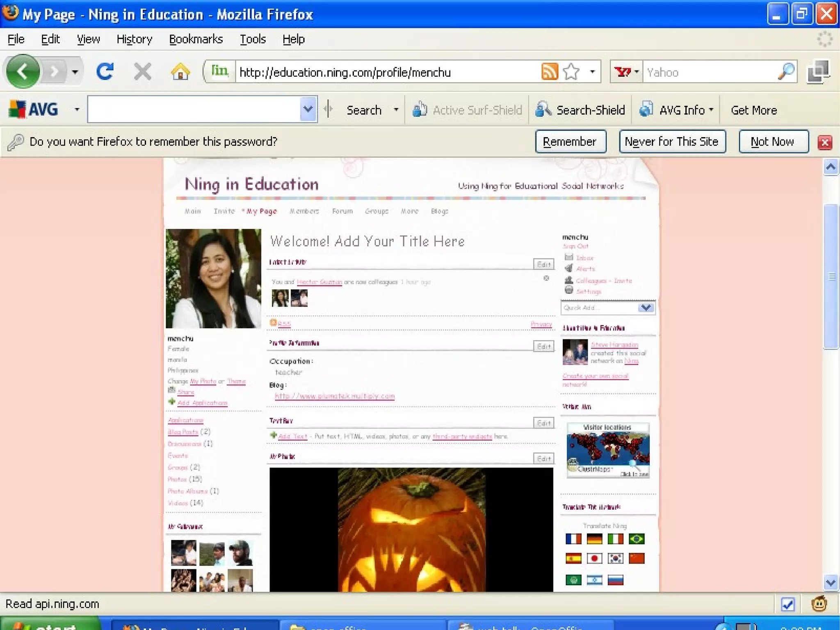Open the Bookmarks menu

196,39
